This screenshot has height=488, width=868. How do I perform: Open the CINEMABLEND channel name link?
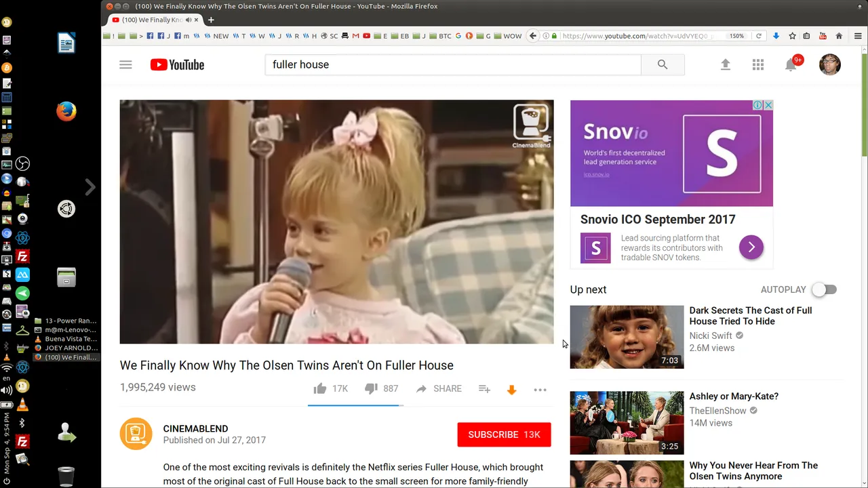(x=195, y=428)
